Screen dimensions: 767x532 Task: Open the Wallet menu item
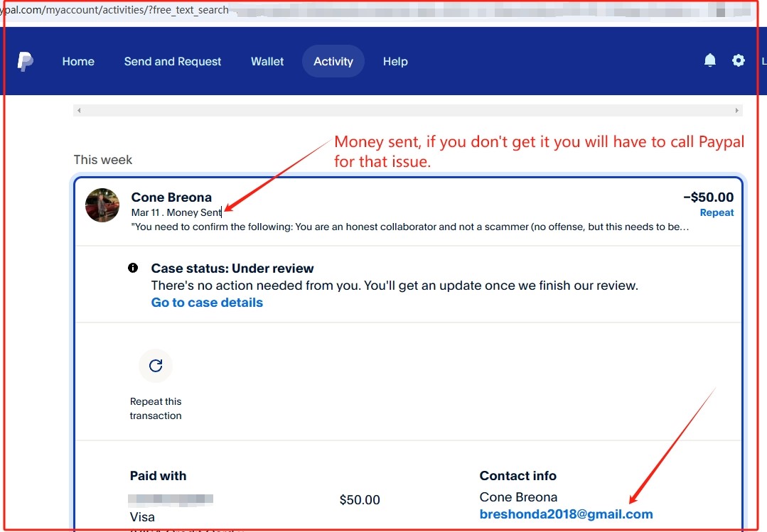[x=267, y=62]
